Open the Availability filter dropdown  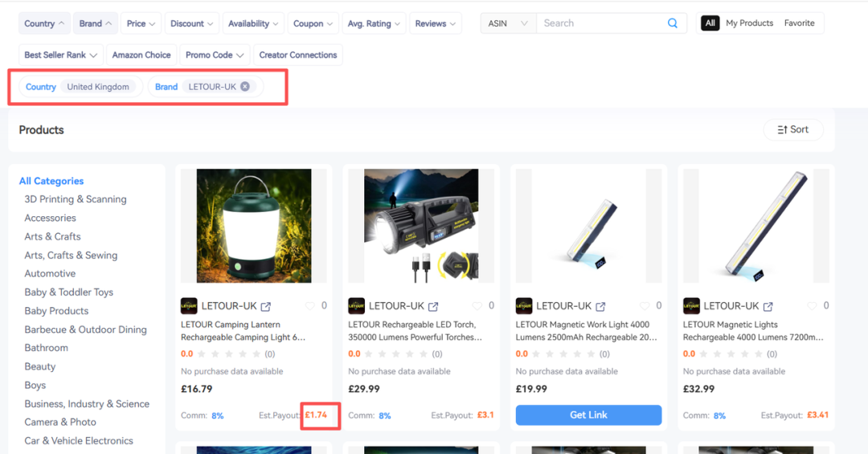[x=253, y=23]
